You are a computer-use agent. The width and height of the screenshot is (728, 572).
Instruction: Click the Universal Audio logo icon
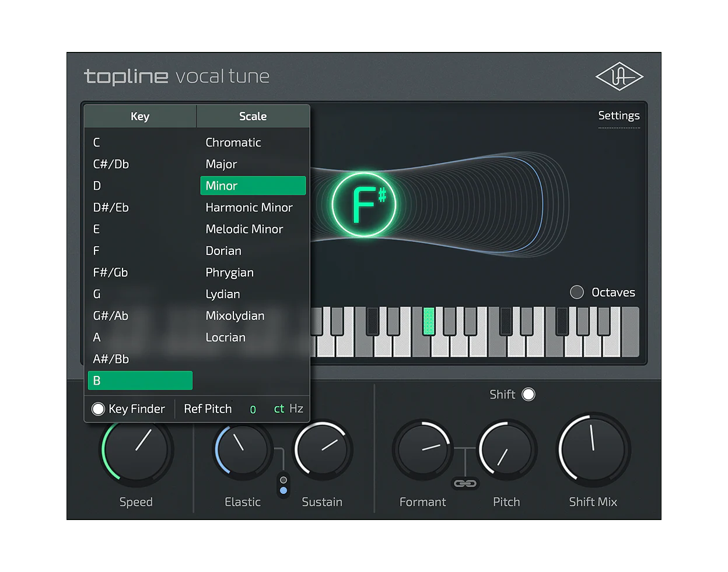click(x=619, y=76)
